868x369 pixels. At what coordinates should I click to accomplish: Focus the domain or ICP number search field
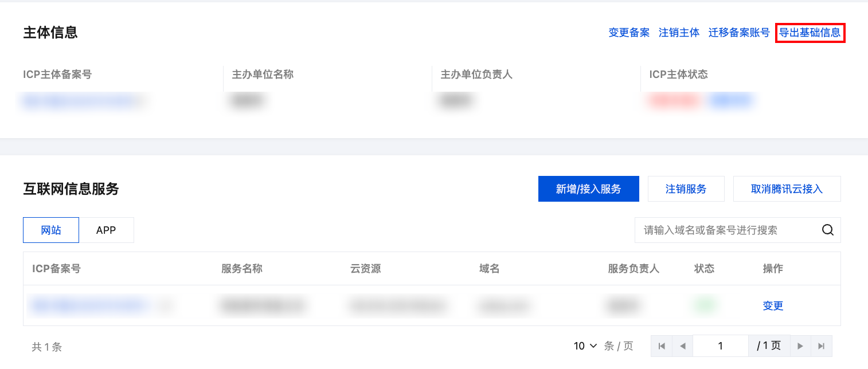(x=727, y=230)
